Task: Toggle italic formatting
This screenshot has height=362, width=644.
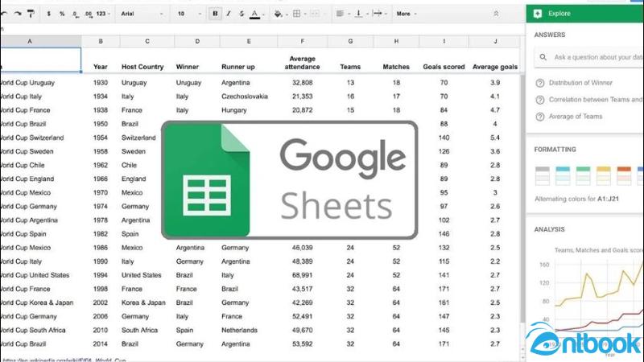Action: (229, 14)
